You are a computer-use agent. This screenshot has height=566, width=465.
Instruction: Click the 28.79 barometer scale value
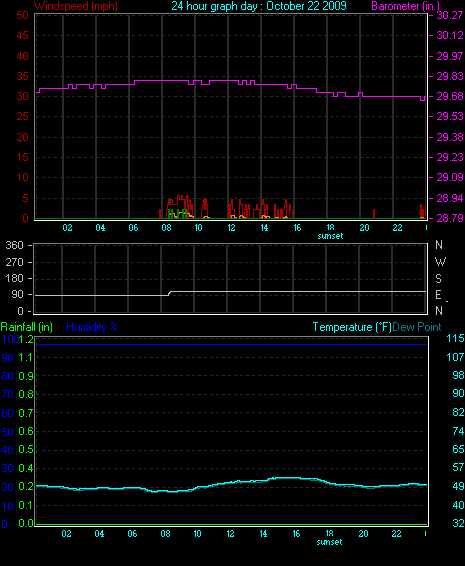[x=450, y=218]
